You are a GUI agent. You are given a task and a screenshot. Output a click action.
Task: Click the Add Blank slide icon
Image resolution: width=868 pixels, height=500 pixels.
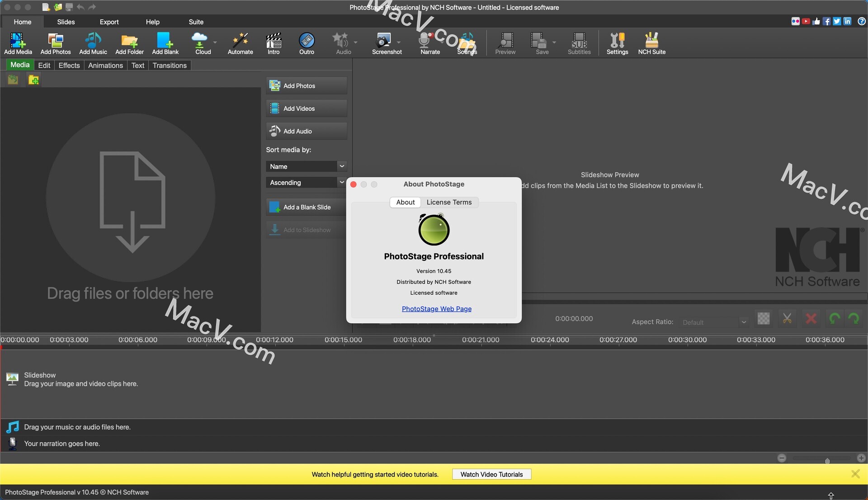coord(165,43)
